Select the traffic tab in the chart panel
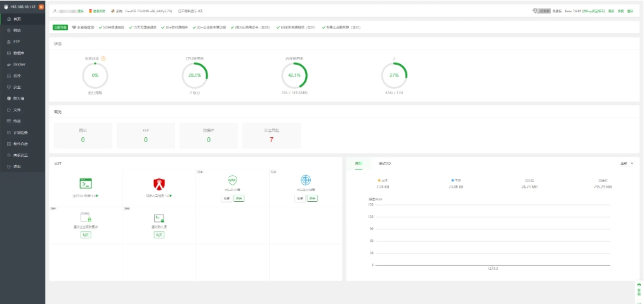Screen dimensions: 644x304 [358, 163]
